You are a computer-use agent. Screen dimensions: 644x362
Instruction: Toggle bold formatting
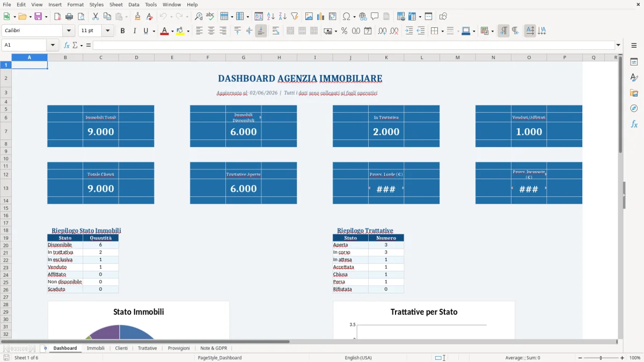point(123,31)
